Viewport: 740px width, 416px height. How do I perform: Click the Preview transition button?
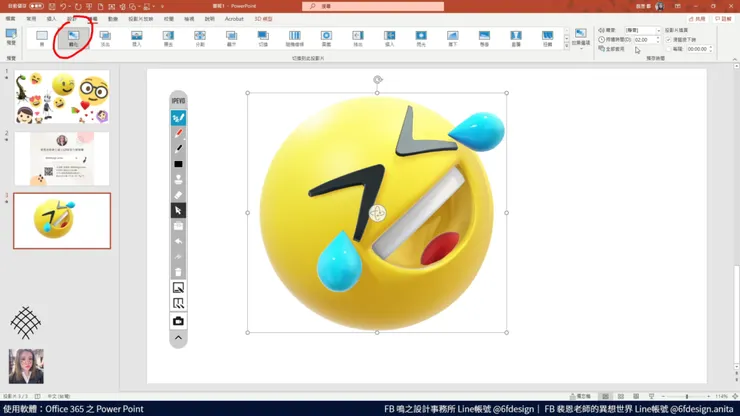pyautogui.click(x=11, y=37)
